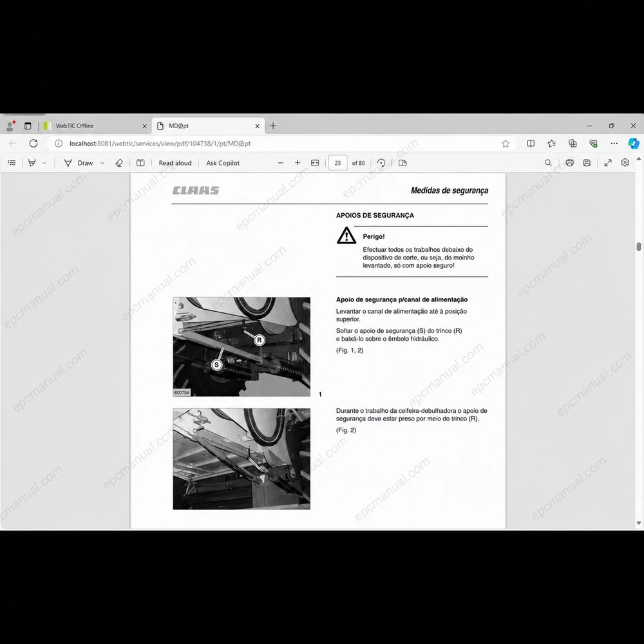
Task: Open the Copilot sidebar
Action: click(633, 144)
